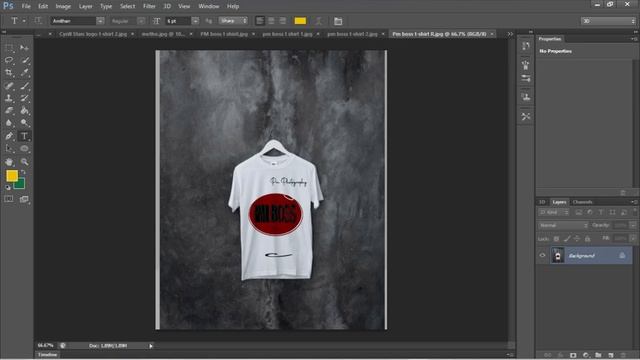Enter Quick Mask mode
The width and height of the screenshot is (640, 360).
point(9,199)
